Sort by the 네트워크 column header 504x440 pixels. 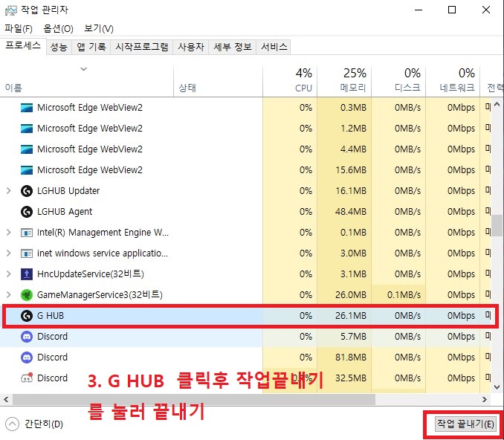coord(453,81)
